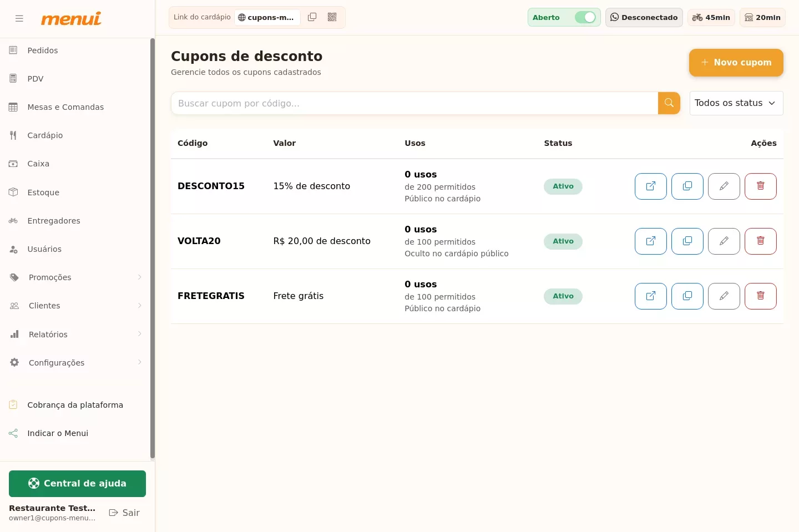Edit the DESCONTO15 coupon
The height and width of the screenshot is (532, 799).
tap(724, 186)
